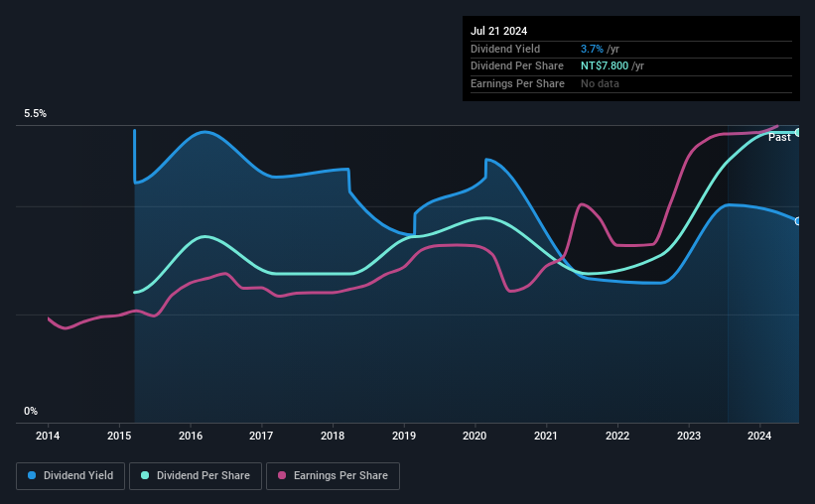The width and height of the screenshot is (815, 504).
Task: Click the NT$7.800 dividend per share value
Action: point(605,66)
